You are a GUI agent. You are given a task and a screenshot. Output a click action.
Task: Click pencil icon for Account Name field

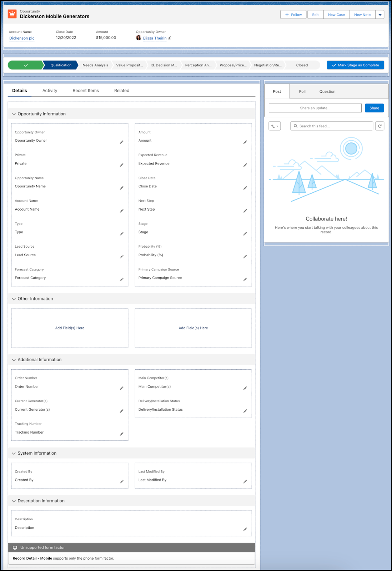tap(121, 211)
